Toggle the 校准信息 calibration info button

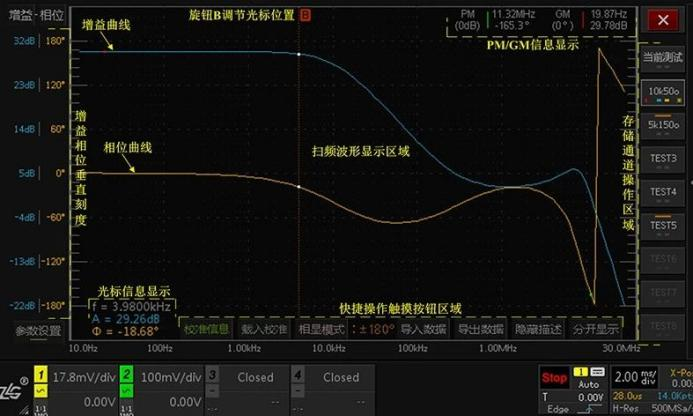pos(207,329)
